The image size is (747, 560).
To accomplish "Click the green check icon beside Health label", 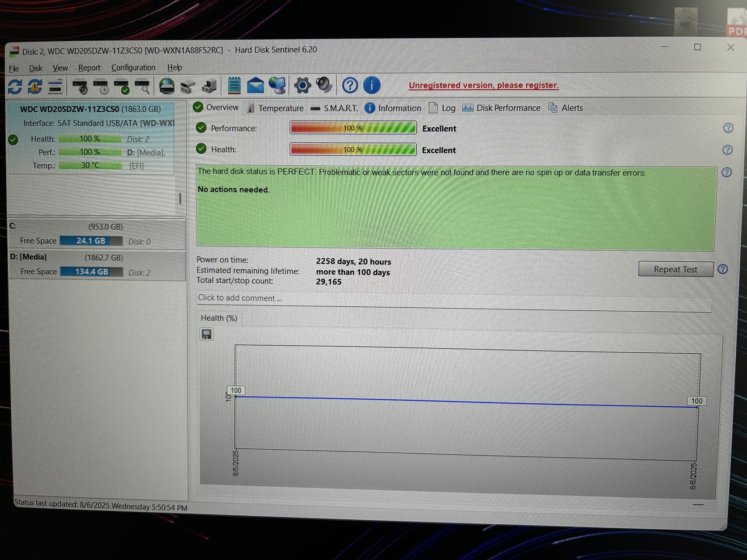I will coord(201,149).
